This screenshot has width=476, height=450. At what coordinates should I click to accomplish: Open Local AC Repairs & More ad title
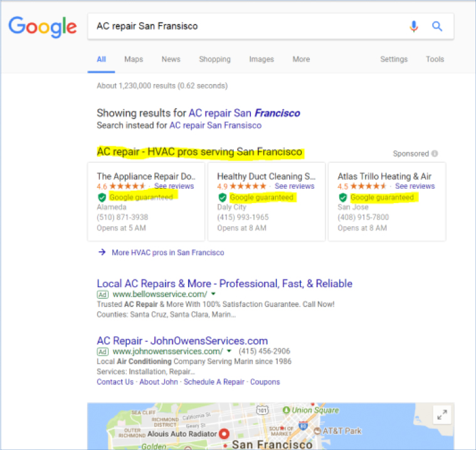tap(225, 283)
